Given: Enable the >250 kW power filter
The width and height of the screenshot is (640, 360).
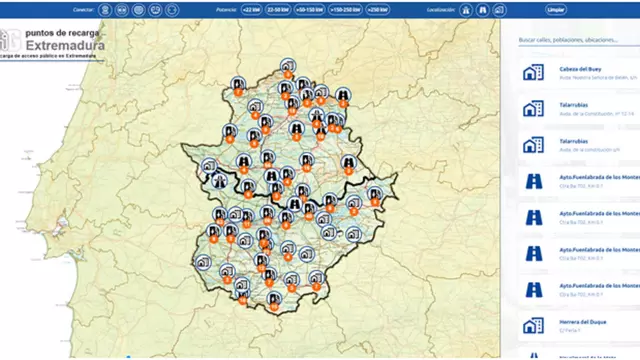Looking at the screenshot, I should pos(378,10).
